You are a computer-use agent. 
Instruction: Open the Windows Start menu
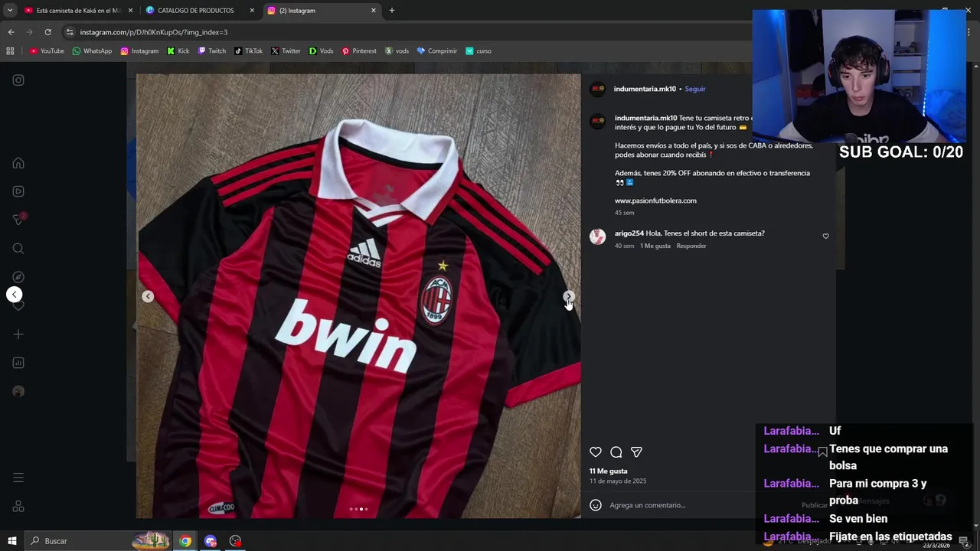tap(12, 541)
